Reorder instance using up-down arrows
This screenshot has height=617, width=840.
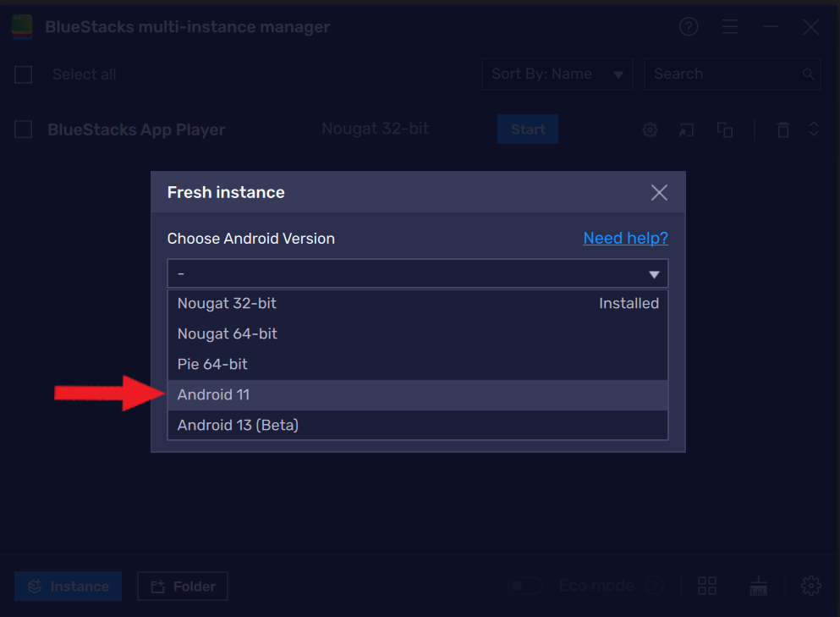click(x=813, y=129)
